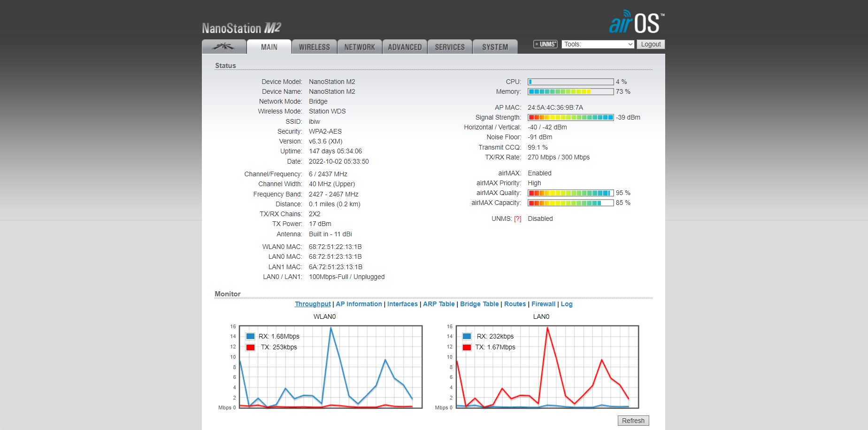
Task: Click Security value WPA2-AES
Action: pyautogui.click(x=325, y=131)
